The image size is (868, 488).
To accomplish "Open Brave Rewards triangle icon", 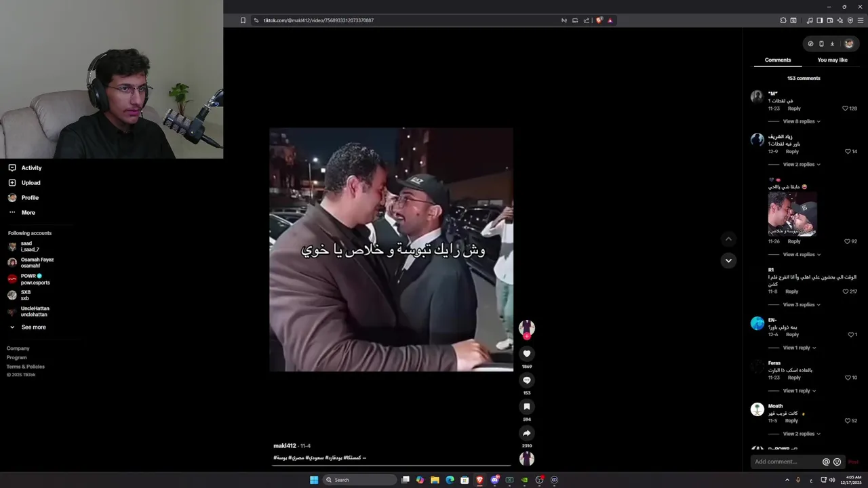I will pos(610,20).
